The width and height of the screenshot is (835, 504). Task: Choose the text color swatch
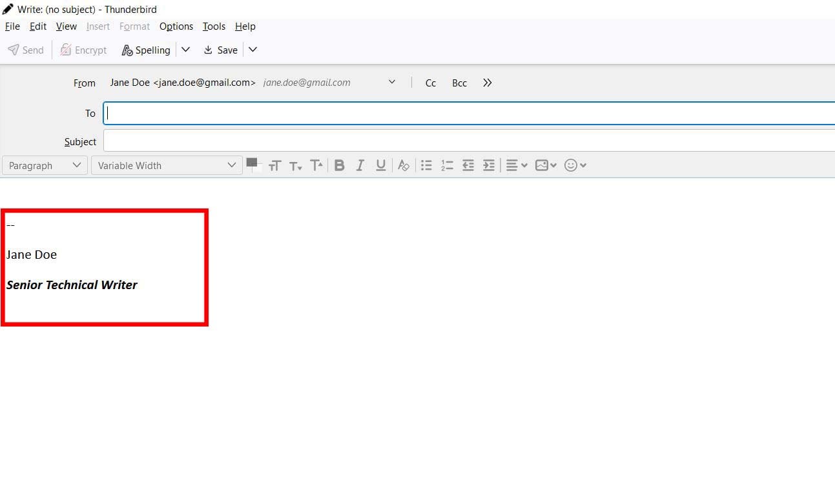click(x=251, y=163)
